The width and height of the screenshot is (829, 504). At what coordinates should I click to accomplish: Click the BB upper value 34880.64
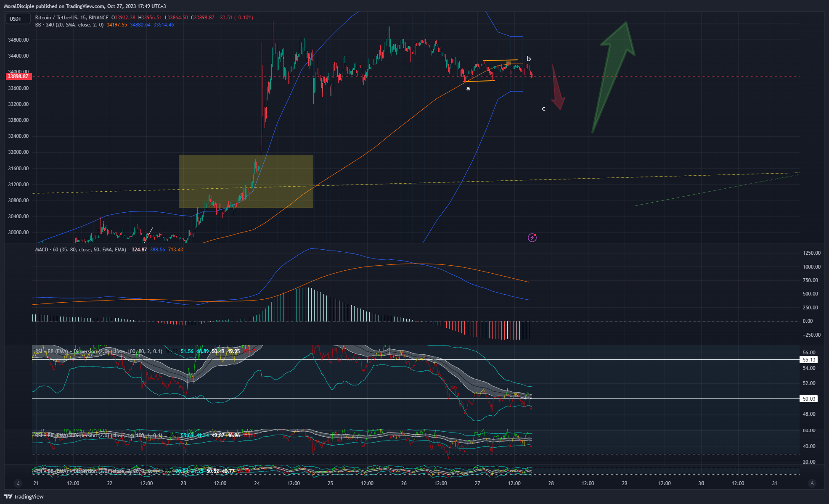tap(140, 25)
